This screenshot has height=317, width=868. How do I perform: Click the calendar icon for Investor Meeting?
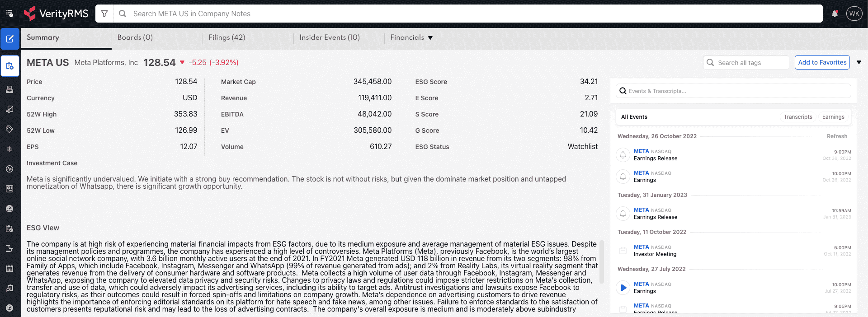click(623, 251)
